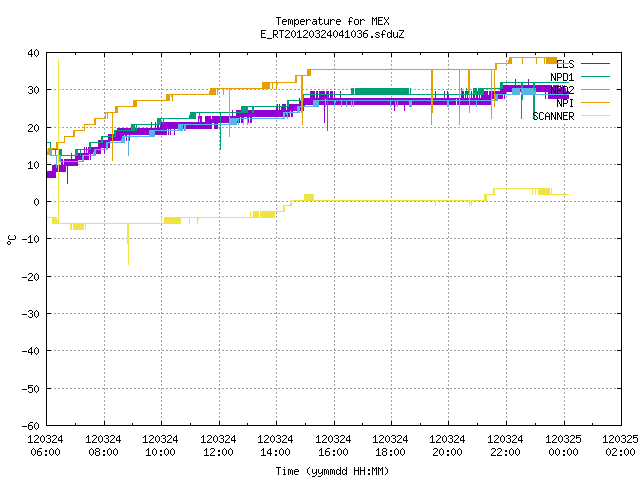Click the SCANNER legend label
The width and height of the screenshot is (640, 480).
click(553, 116)
